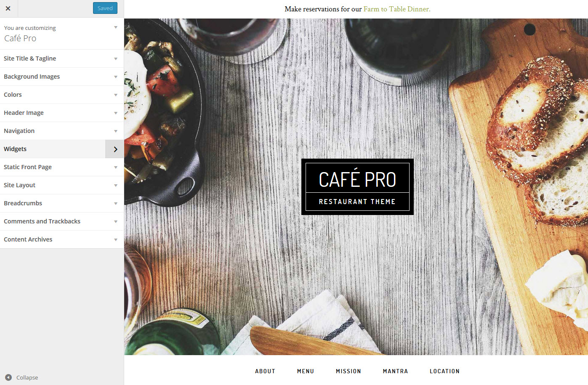Click the Café Pro logo title

click(x=357, y=180)
